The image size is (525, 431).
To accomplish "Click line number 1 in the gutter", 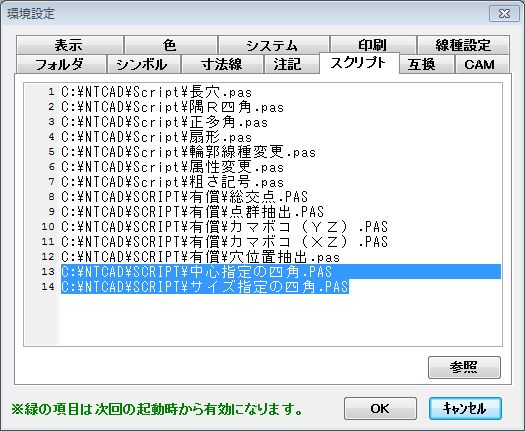I will pos(51,91).
